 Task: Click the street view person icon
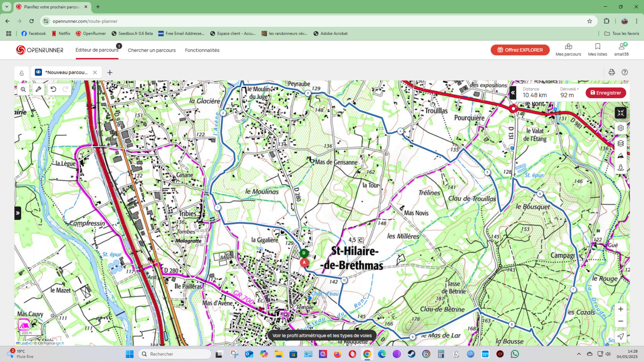(621, 168)
